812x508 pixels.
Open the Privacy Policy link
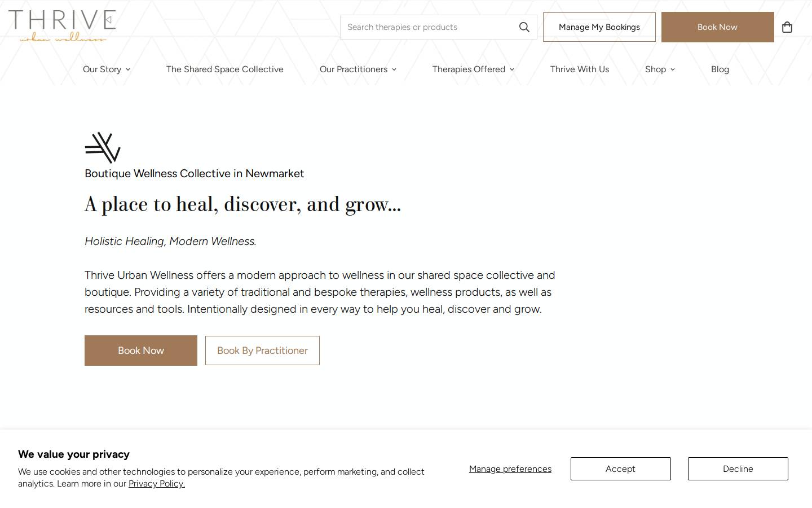click(157, 484)
